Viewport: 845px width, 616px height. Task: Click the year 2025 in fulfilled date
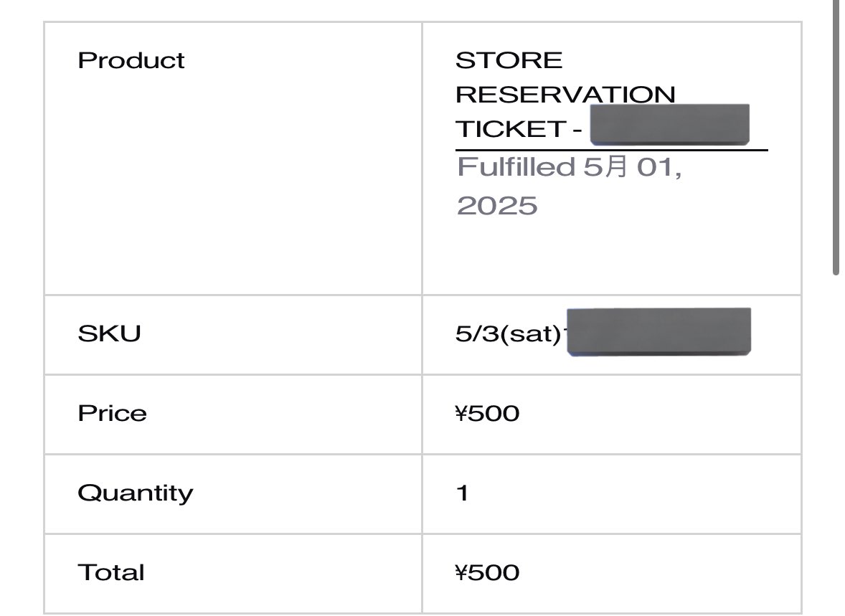(496, 206)
